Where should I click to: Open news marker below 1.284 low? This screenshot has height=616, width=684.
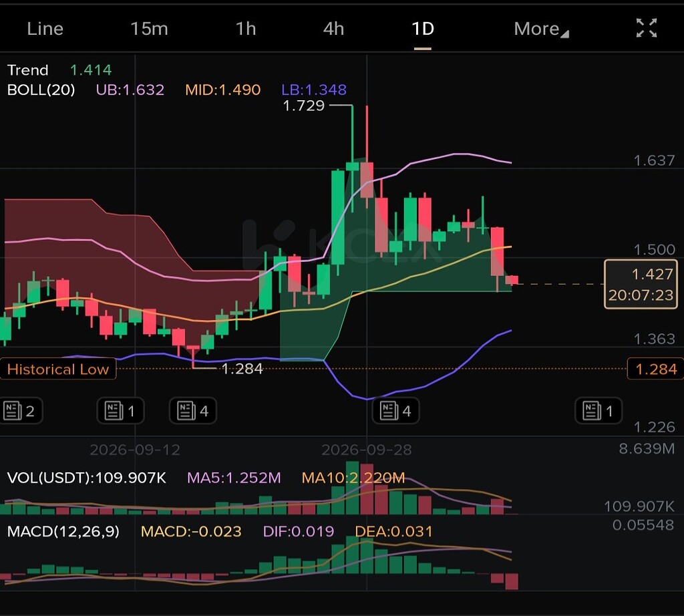(x=193, y=410)
